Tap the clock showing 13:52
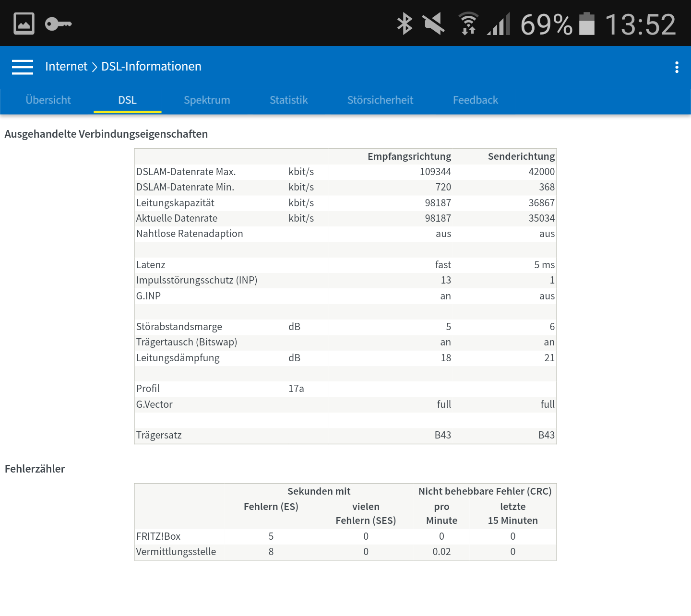Image resolution: width=691 pixels, height=616 pixels. (640, 24)
